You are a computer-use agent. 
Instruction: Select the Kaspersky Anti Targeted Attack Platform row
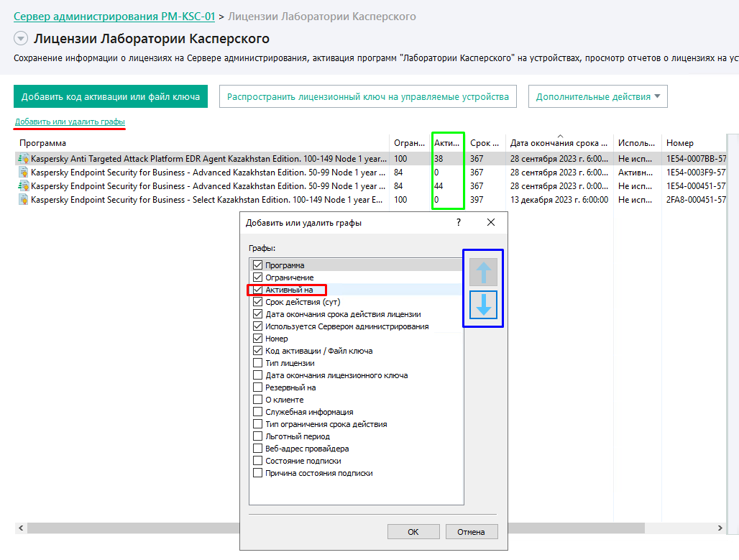(x=370, y=159)
